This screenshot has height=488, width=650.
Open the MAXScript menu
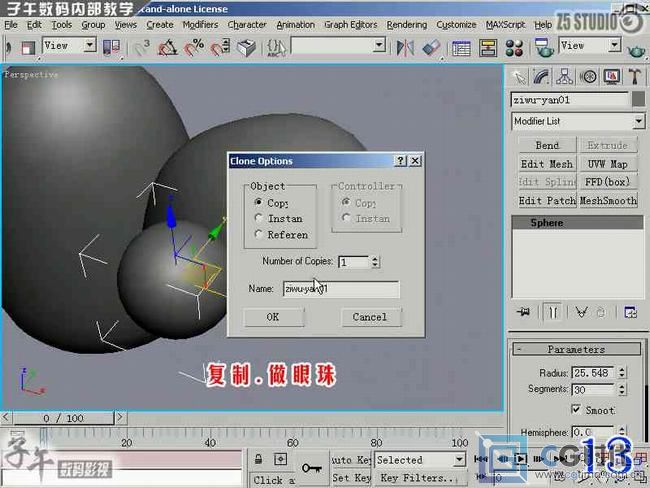point(505,25)
